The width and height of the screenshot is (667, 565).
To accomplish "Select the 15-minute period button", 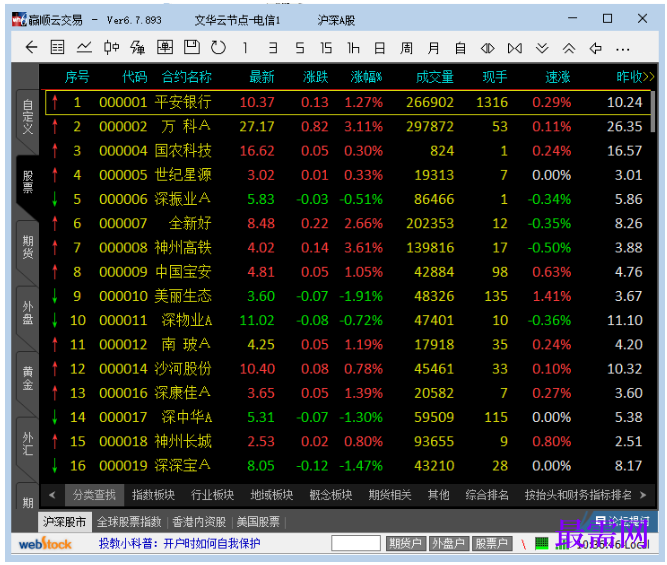I will (x=326, y=48).
